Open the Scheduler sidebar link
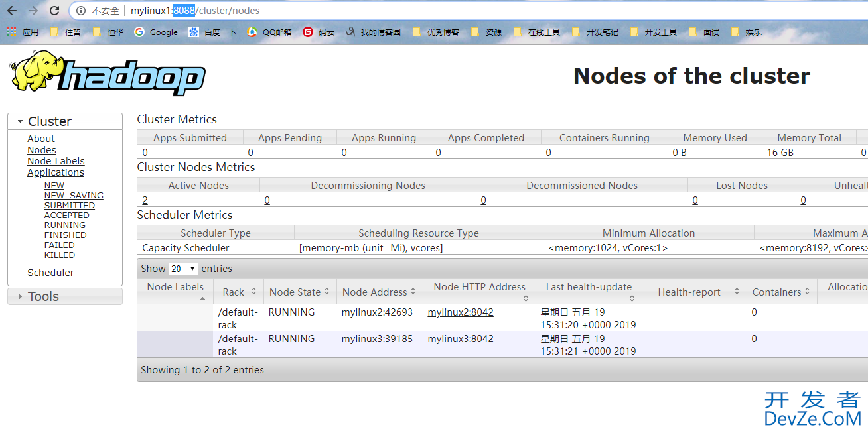 50,273
